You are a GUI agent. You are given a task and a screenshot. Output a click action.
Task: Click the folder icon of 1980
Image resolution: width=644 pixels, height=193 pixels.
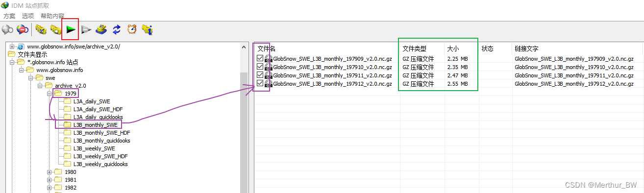click(x=58, y=172)
